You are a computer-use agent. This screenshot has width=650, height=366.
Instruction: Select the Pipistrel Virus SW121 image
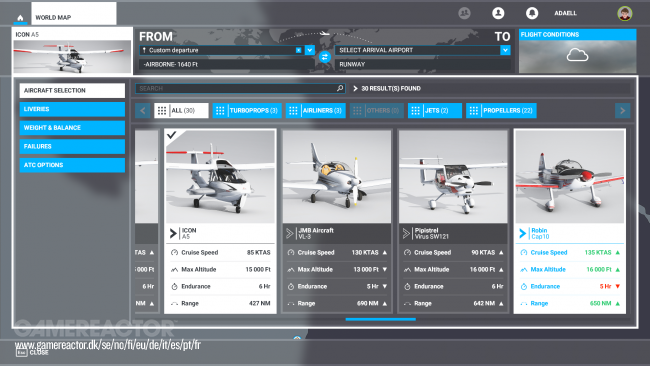[x=453, y=177]
